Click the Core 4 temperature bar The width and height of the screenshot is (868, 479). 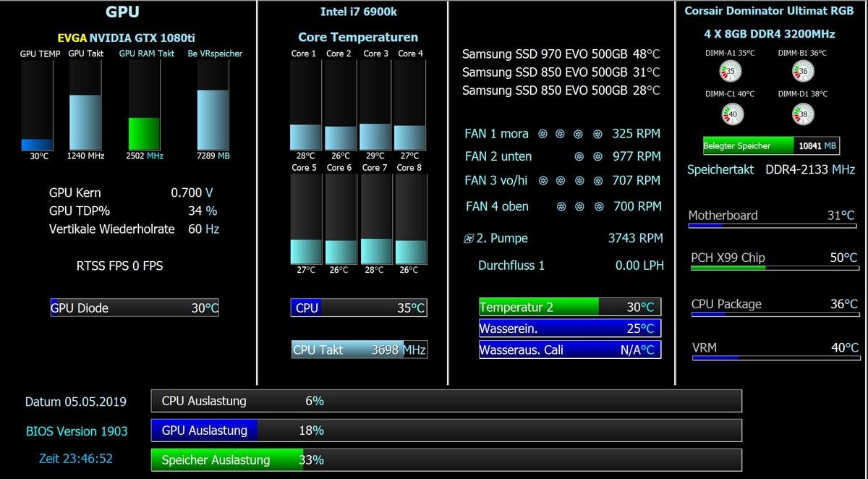tap(409, 105)
